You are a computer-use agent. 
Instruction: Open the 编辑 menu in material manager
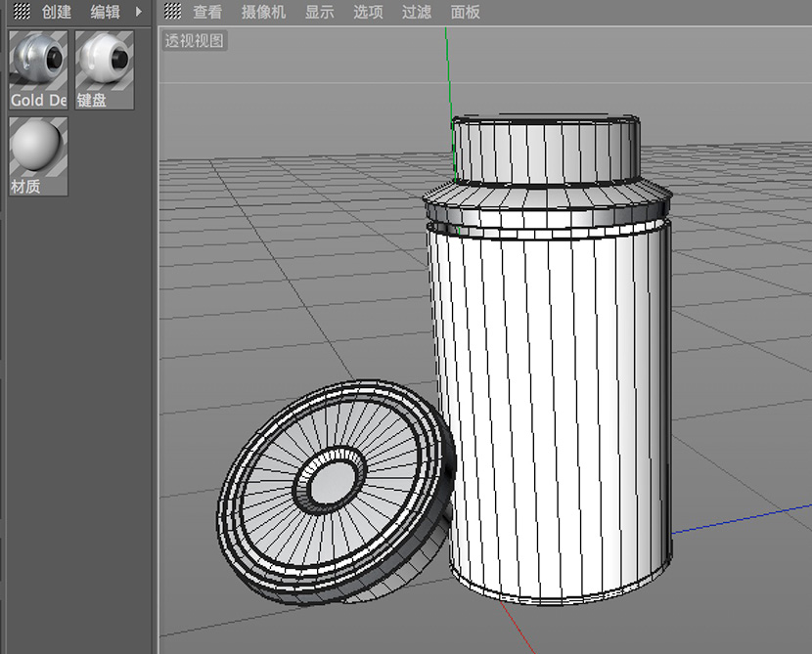[x=106, y=12]
